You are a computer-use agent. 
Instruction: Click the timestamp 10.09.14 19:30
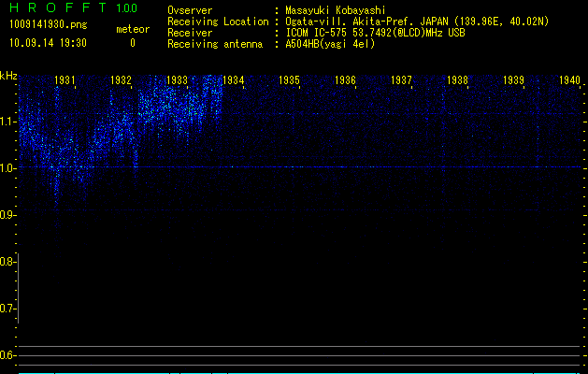pyautogui.click(x=48, y=43)
